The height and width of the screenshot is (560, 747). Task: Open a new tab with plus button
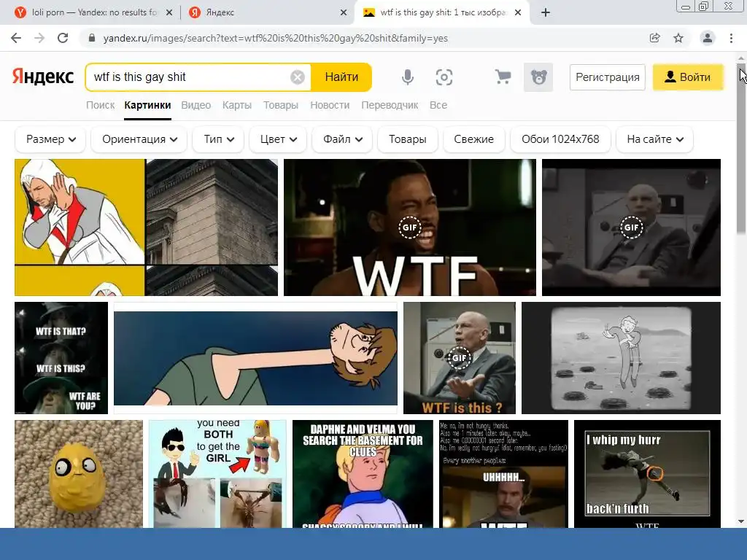546,12
